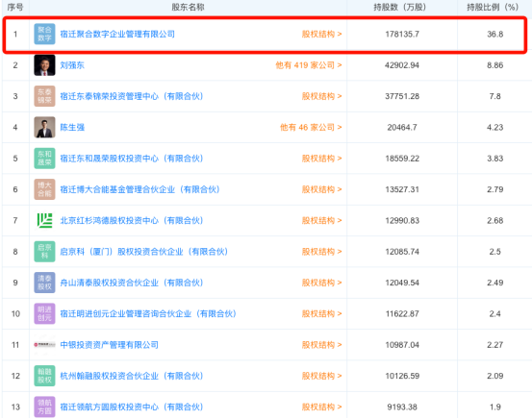Open 刘强东 shareholder name link
This screenshot has height=419, width=532.
coord(72,65)
